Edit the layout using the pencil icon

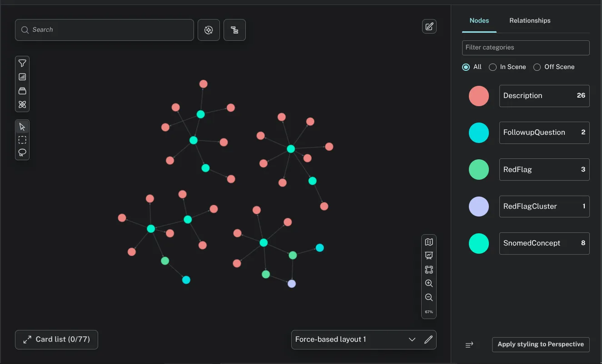click(428, 339)
